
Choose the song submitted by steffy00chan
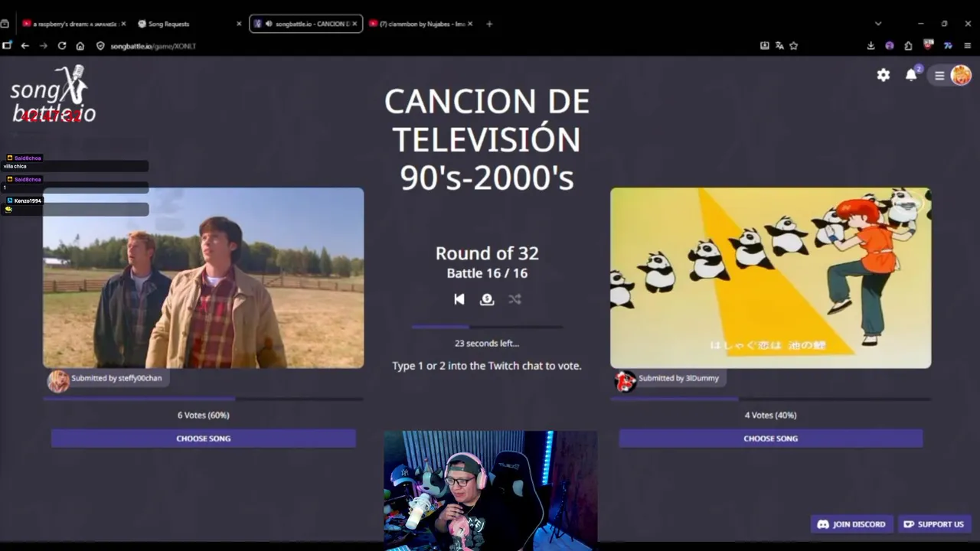coord(204,439)
